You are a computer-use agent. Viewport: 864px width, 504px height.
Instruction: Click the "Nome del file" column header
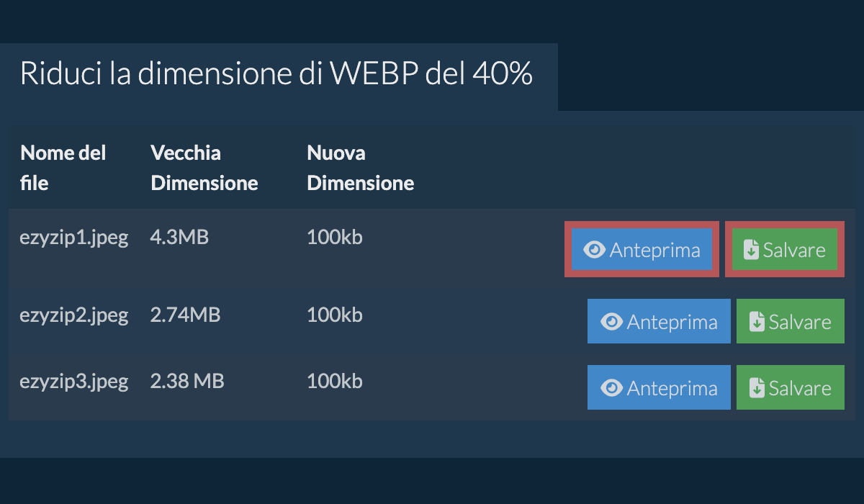coord(63,168)
